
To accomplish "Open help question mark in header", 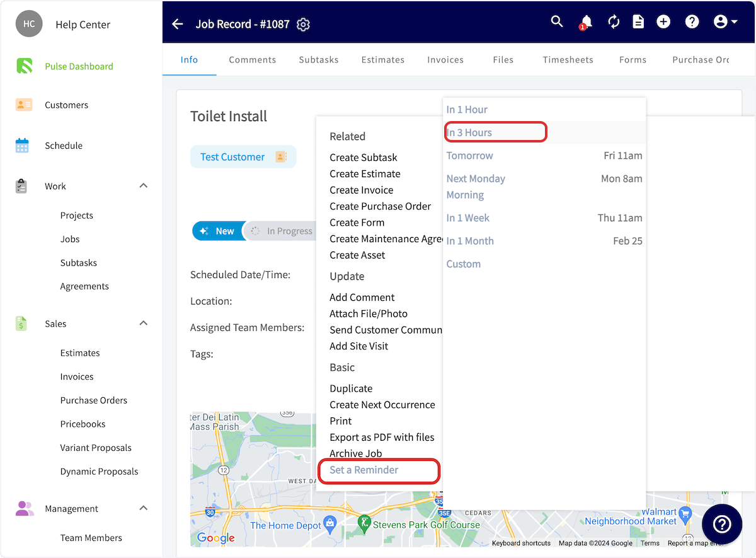I will (692, 21).
